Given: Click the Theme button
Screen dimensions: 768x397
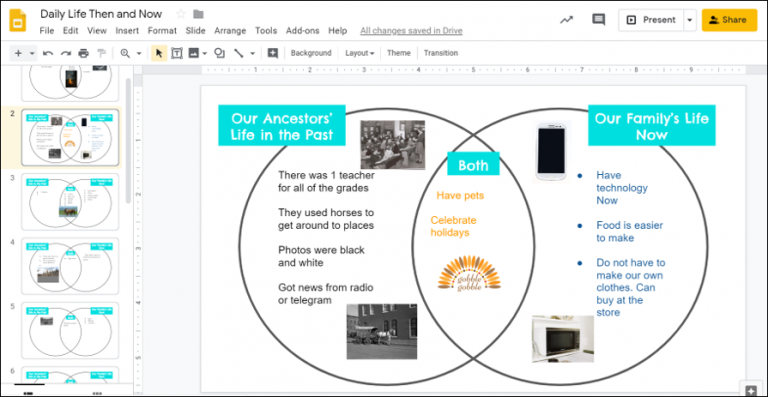Looking at the screenshot, I should [399, 53].
